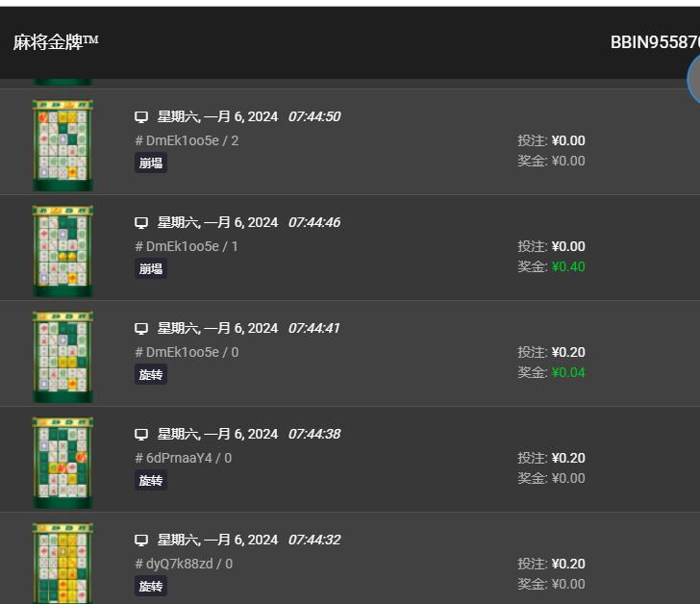Screen dimensions: 700x604
Task: Click the timestamp 07:44:32
Action: pos(314,540)
